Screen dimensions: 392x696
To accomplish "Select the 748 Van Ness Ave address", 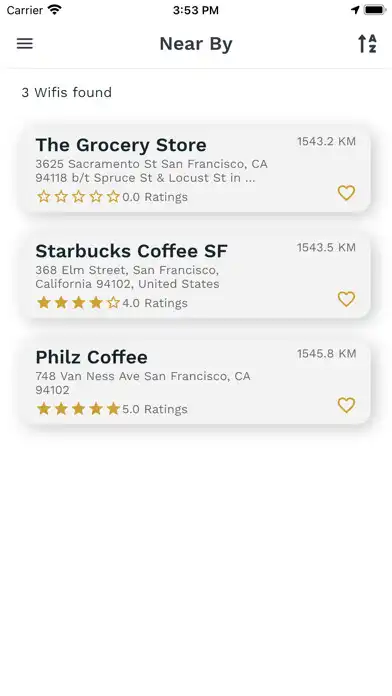I will 143,383.
